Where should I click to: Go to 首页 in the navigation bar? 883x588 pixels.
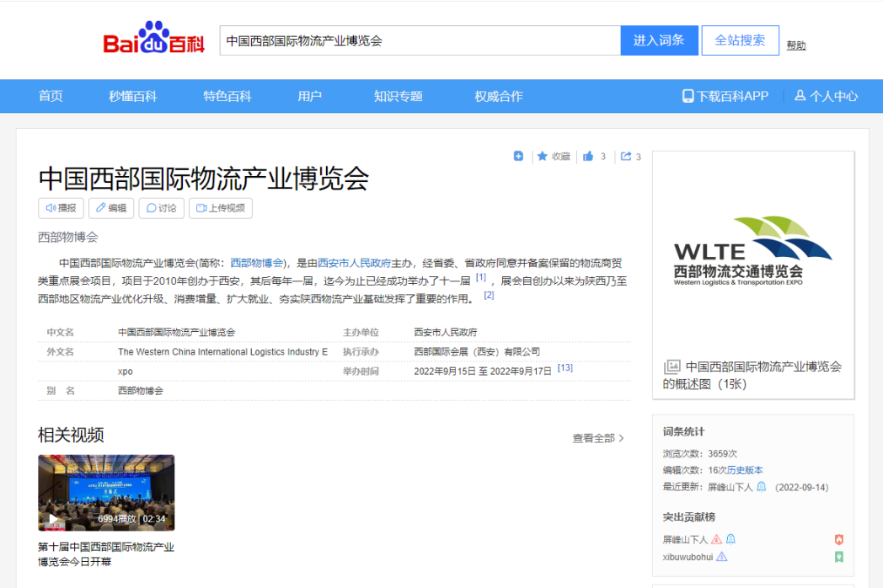[51, 96]
